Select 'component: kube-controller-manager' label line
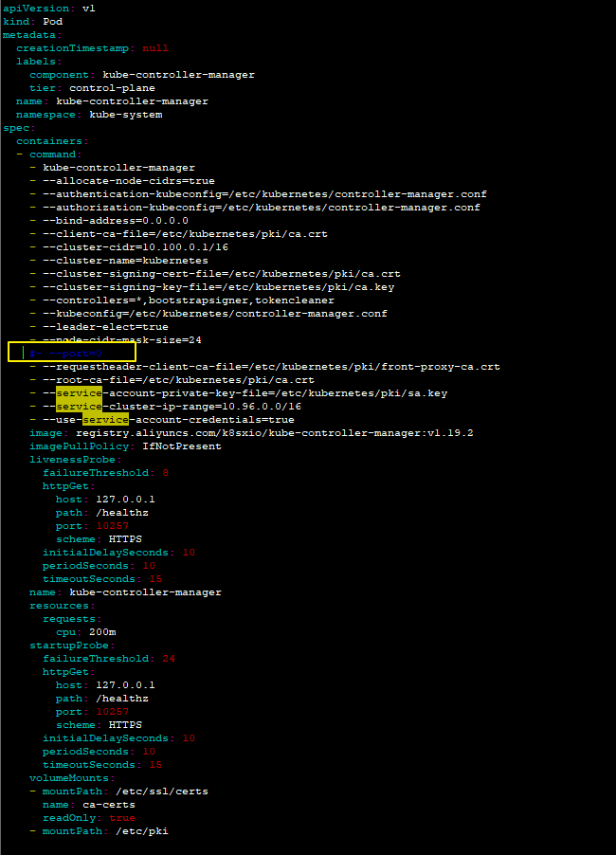This screenshot has width=616, height=855. coord(142,75)
